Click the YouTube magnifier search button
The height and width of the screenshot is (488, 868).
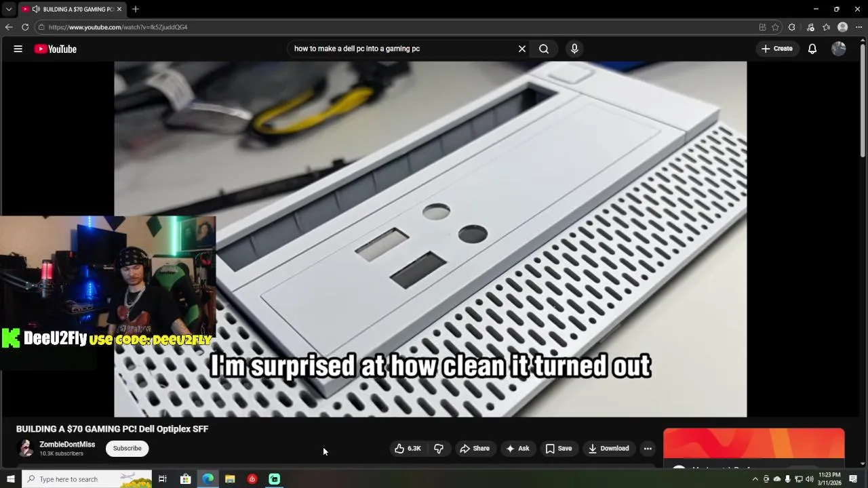click(544, 49)
